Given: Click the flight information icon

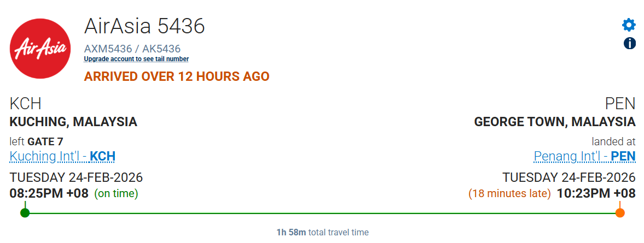Looking at the screenshot, I should click(x=629, y=43).
